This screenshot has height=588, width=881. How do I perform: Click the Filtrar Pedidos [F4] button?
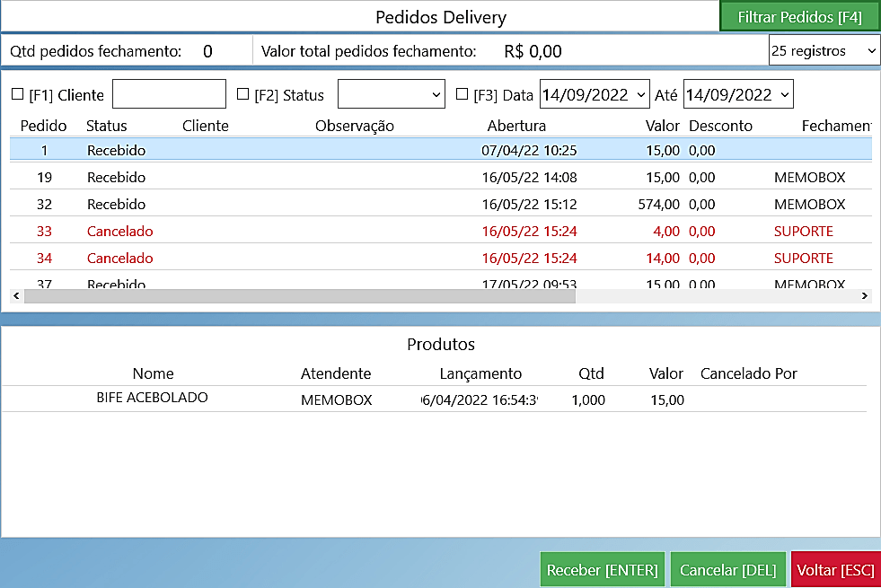click(799, 17)
